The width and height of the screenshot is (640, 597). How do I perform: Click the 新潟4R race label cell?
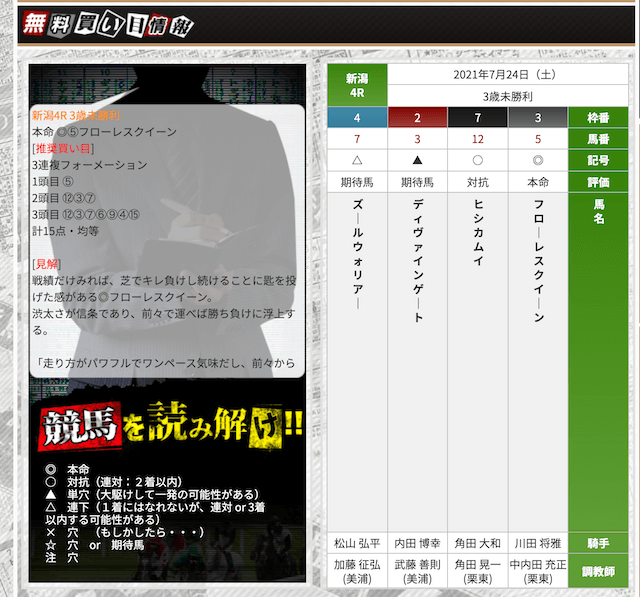pos(357,85)
